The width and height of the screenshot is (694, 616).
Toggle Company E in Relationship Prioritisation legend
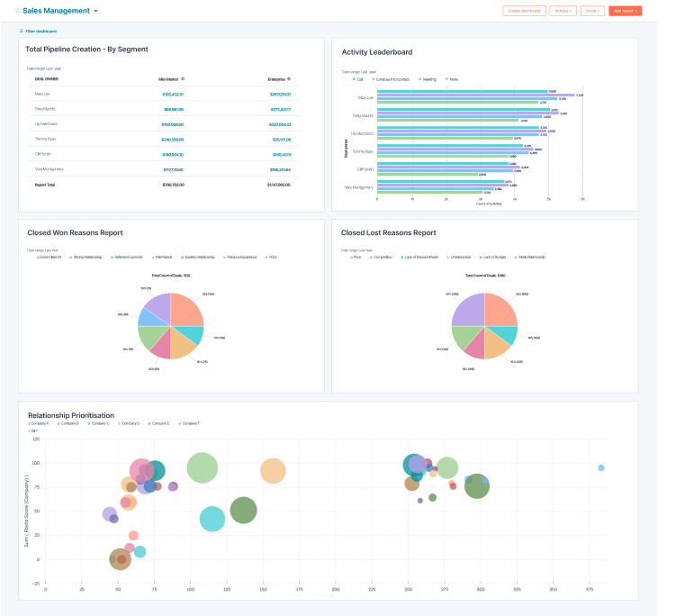158,423
